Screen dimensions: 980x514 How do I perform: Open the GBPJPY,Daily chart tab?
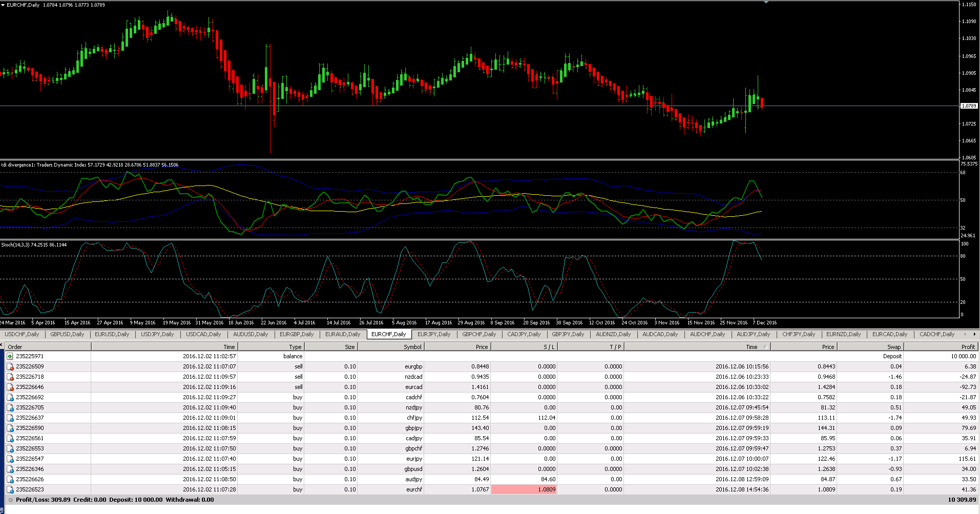tap(568, 334)
